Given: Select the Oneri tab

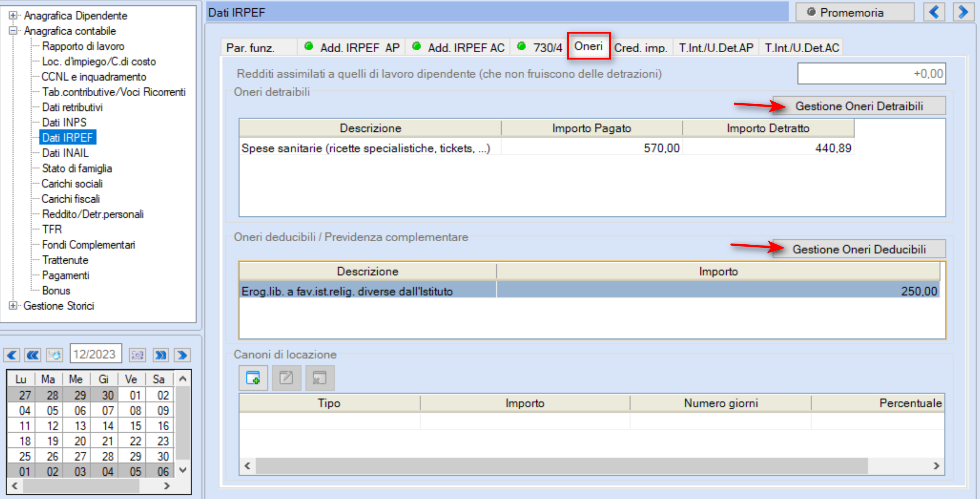Looking at the screenshot, I should coord(589,46).
